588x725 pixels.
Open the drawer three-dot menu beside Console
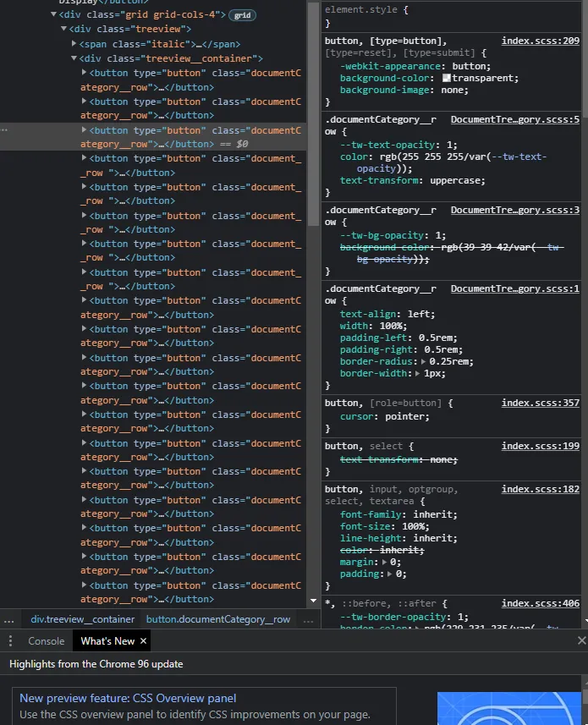(x=10, y=641)
